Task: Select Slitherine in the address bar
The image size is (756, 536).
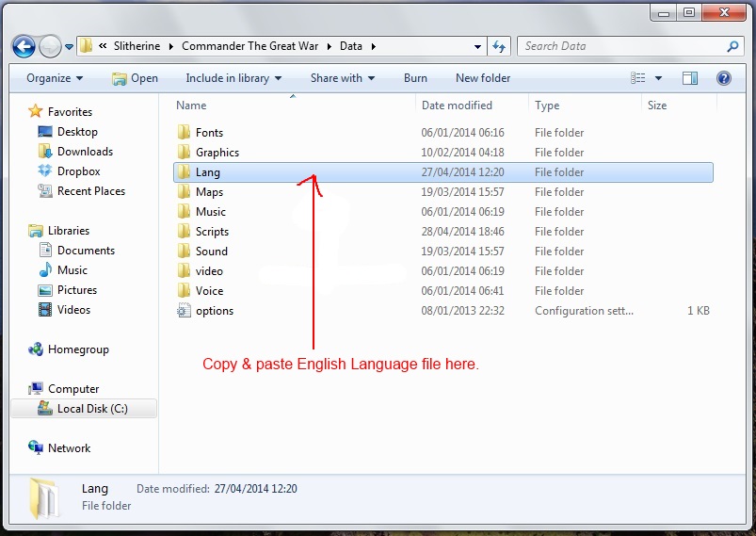Action: click(137, 46)
